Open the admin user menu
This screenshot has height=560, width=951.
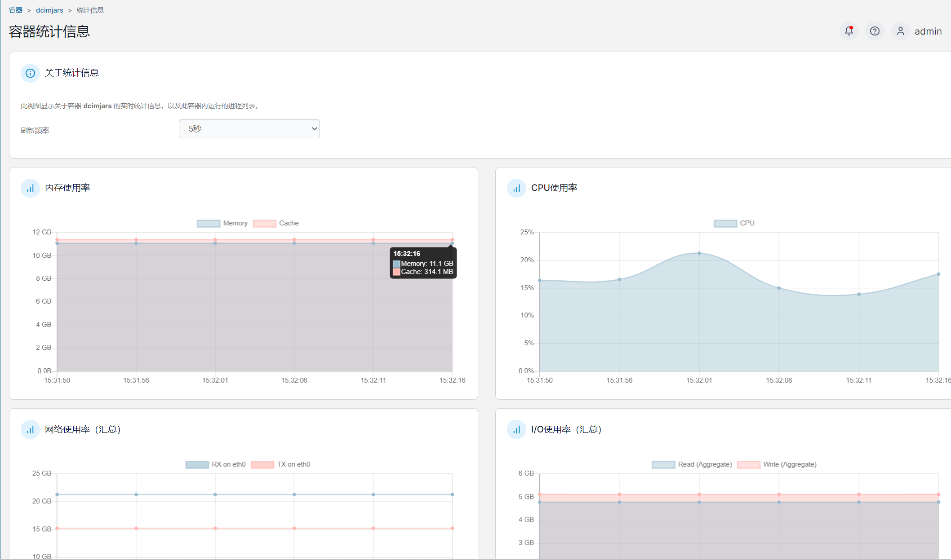928,31
